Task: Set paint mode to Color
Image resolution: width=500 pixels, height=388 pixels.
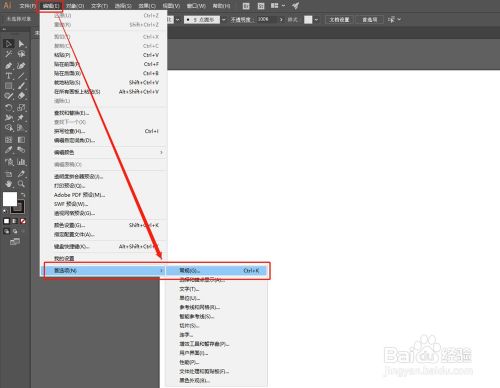Action: 6,221
